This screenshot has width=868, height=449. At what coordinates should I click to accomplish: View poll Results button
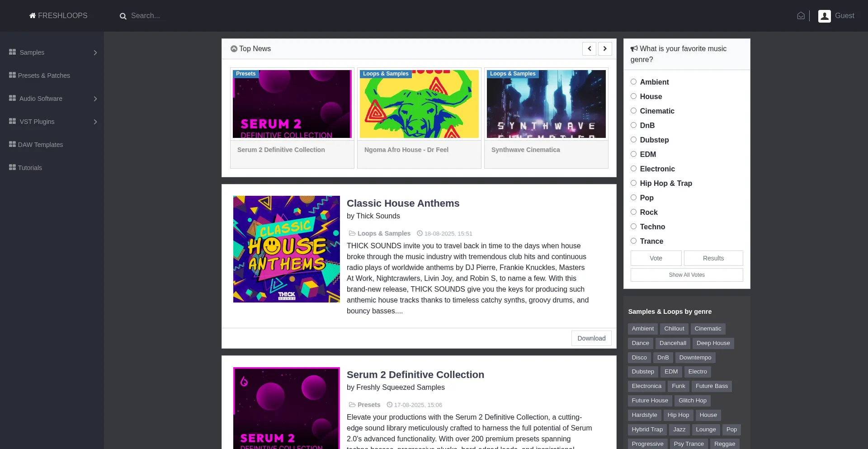[713, 258]
